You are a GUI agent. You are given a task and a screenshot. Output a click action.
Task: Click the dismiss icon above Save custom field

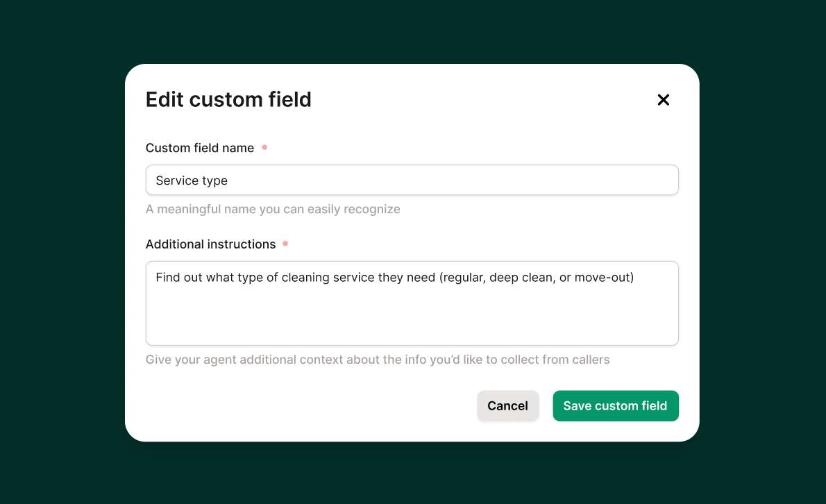click(663, 100)
